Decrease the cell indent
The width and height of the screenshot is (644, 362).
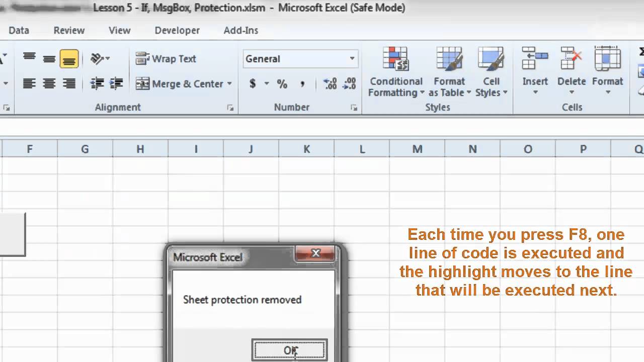tap(97, 83)
